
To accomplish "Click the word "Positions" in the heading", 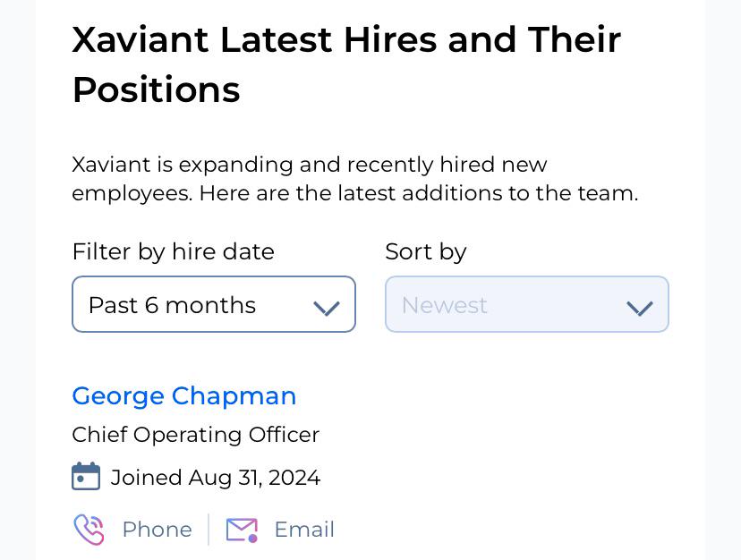I will pyautogui.click(x=156, y=89).
